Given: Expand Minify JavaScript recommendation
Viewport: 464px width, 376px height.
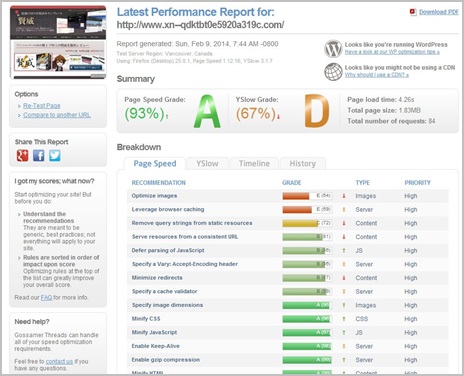Looking at the screenshot, I should (x=154, y=333).
